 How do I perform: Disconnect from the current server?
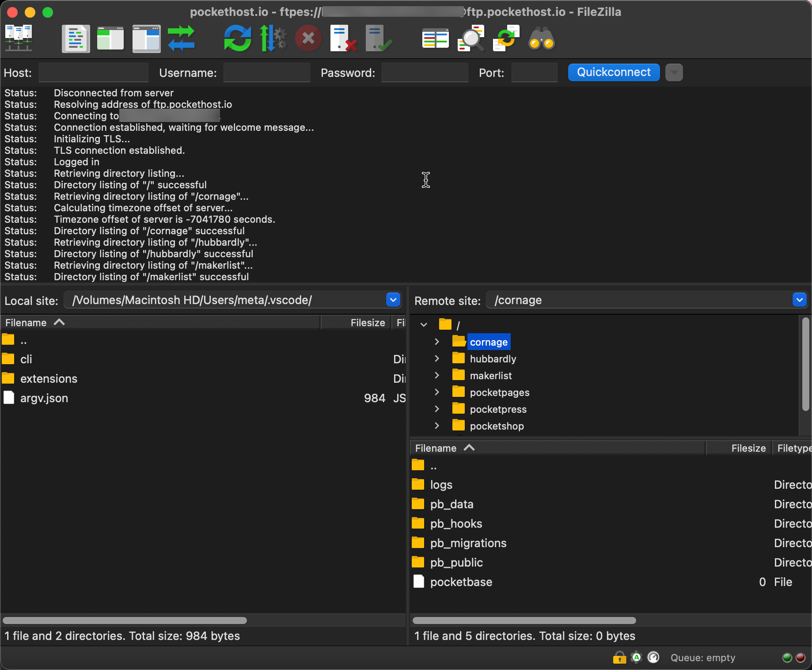[x=343, y=38]
